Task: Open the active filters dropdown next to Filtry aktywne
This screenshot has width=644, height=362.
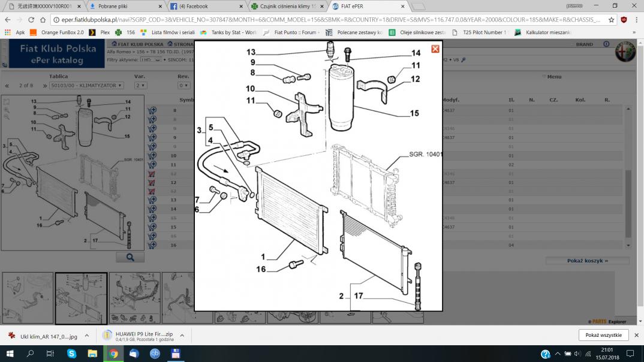Action: [x=151, y=60]
